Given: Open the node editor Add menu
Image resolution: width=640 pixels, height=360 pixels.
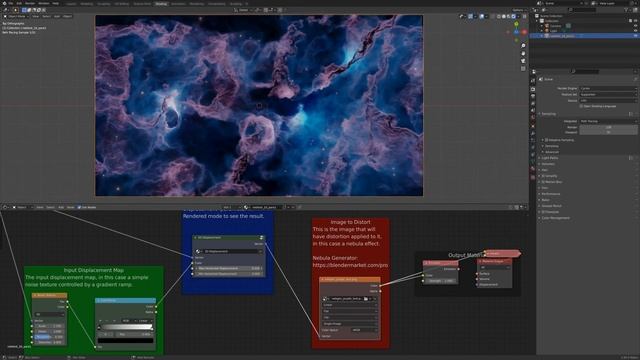Looking at the screenshot, I should click(x=61, y=207).
